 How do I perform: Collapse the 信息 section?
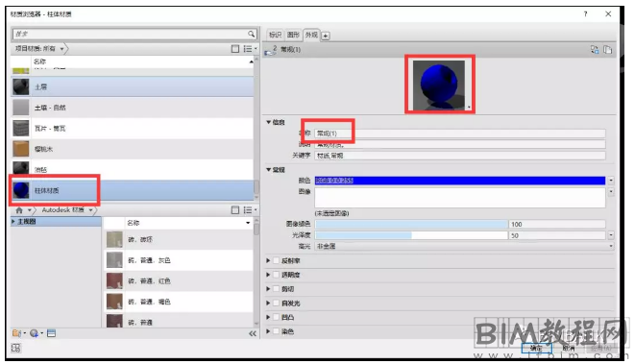(268, 122)
